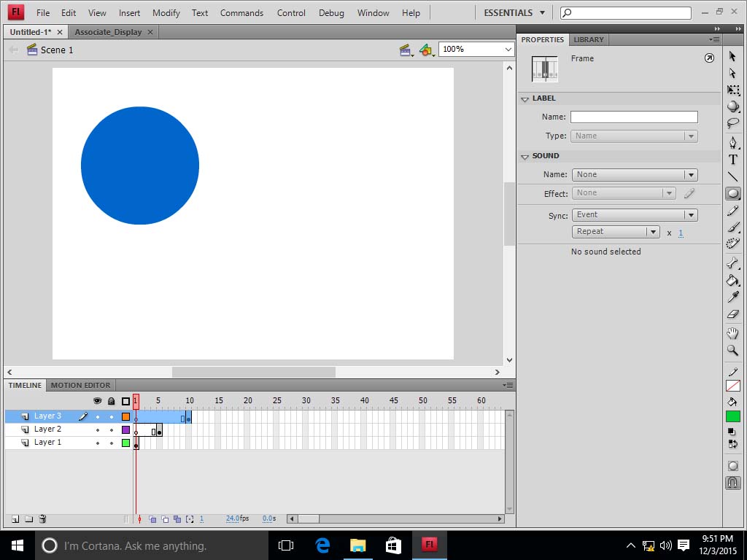This screenshot has height=560, width=747.
Task: Select the Text tool
Action: coord(732,160)
